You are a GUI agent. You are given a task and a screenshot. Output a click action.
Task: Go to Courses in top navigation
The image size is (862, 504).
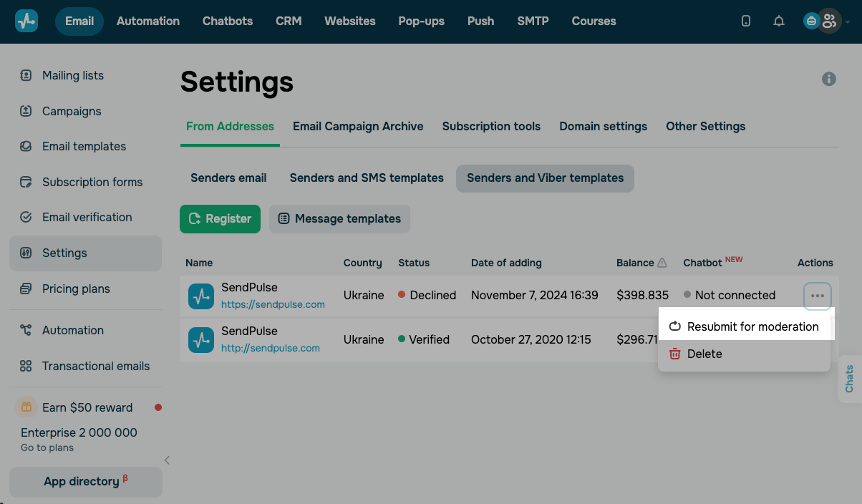tap(594, 21)
